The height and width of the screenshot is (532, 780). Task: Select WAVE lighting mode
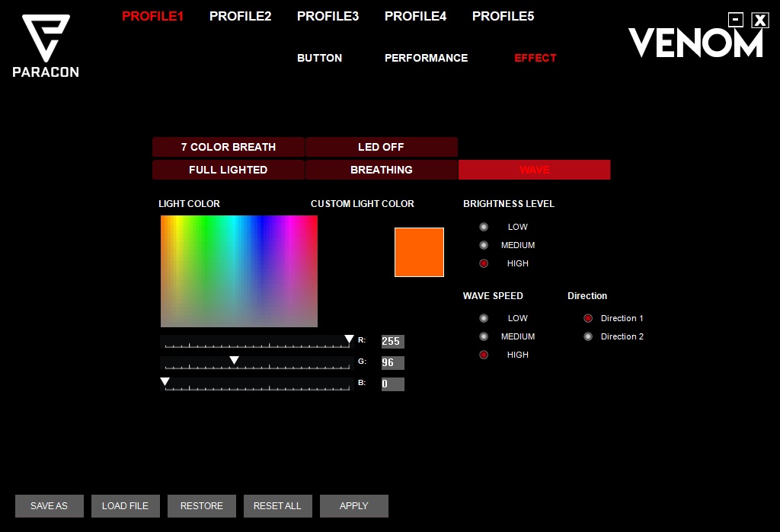(x=534, y=170)
